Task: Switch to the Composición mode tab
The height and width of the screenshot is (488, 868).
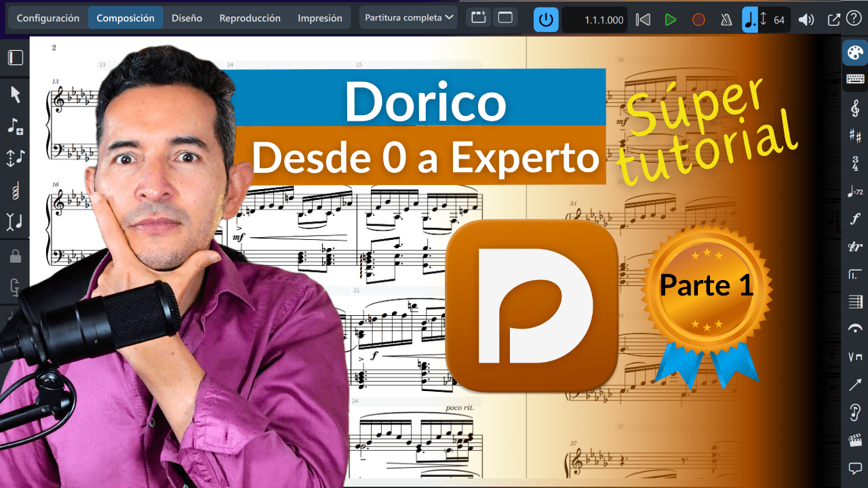Action: tap(125, 18)
